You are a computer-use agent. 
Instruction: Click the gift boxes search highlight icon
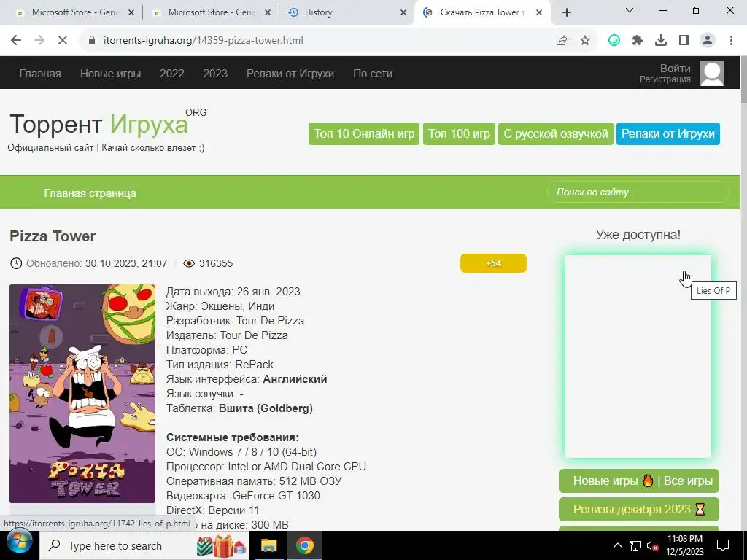[221, 545]
